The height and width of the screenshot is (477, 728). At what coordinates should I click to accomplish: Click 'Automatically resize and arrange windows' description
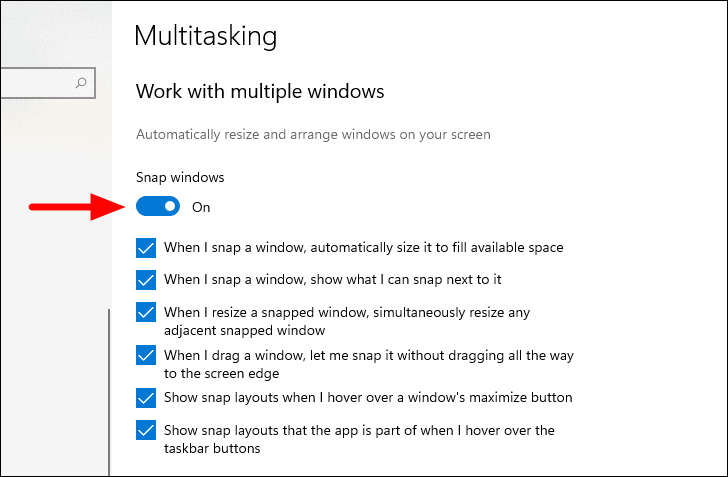pyautogui.click(x=313, y=135)
